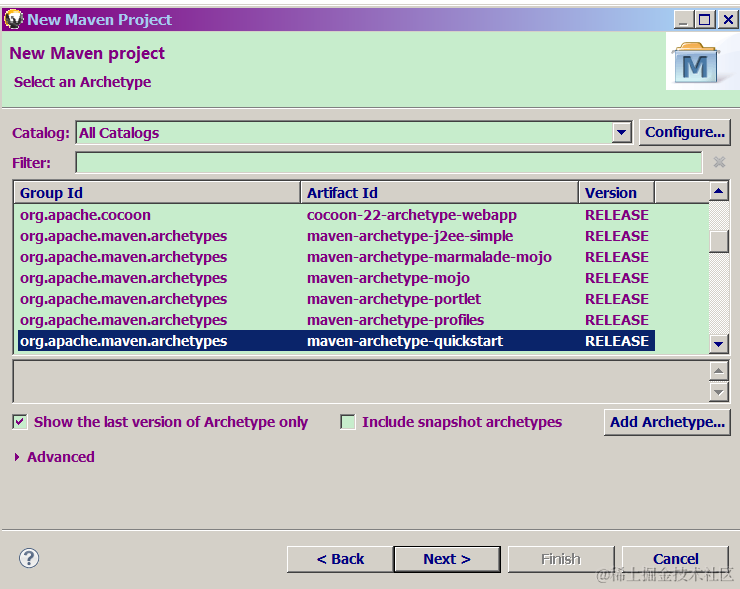Image resolution: width=740 pixels, height=589 pixels.
Task: Go to the previous page with Back
Action: 340,559
